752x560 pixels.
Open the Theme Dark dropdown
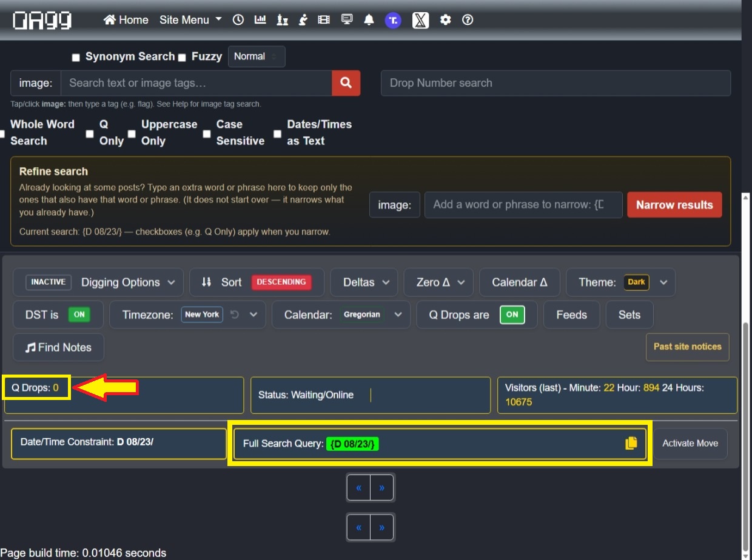620,282
